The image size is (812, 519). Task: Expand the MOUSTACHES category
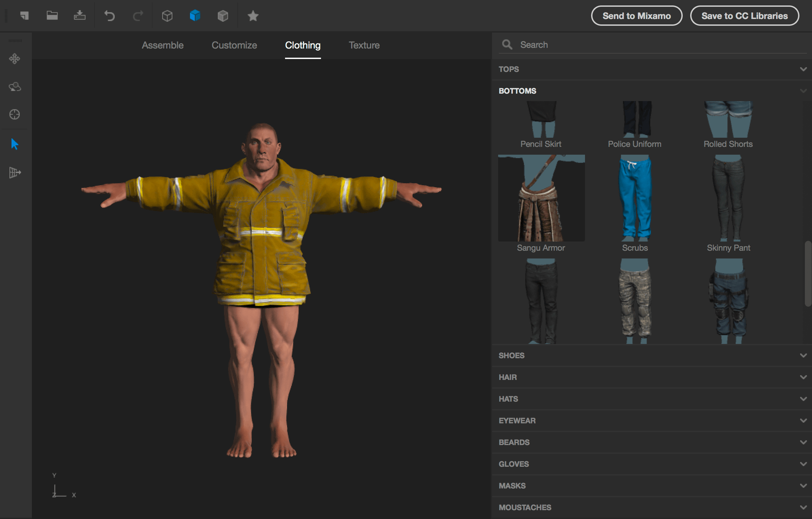tap(652, 507)
